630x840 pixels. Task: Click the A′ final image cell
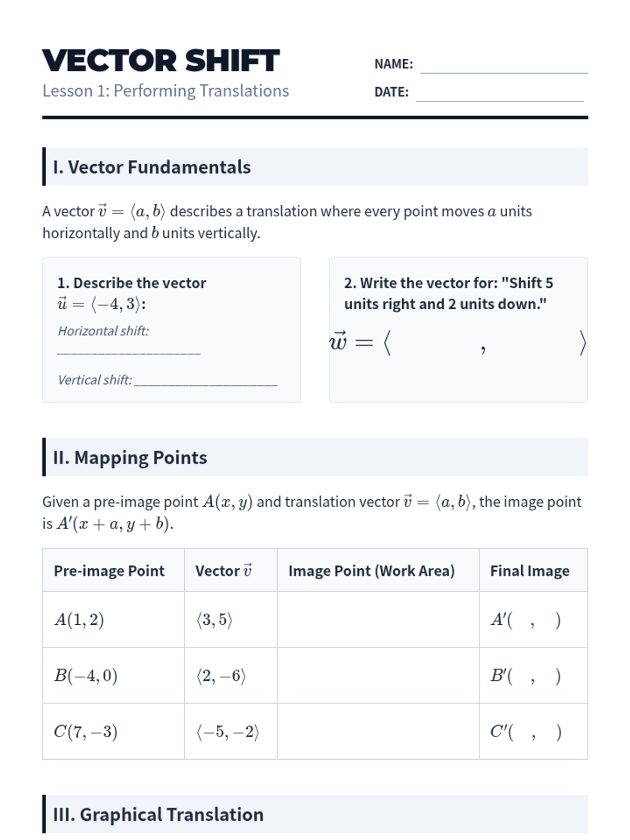pos(533,619)
